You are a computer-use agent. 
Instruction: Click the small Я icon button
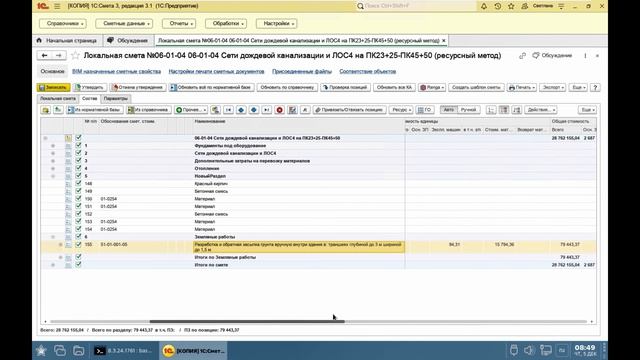[x=305, y=110]
